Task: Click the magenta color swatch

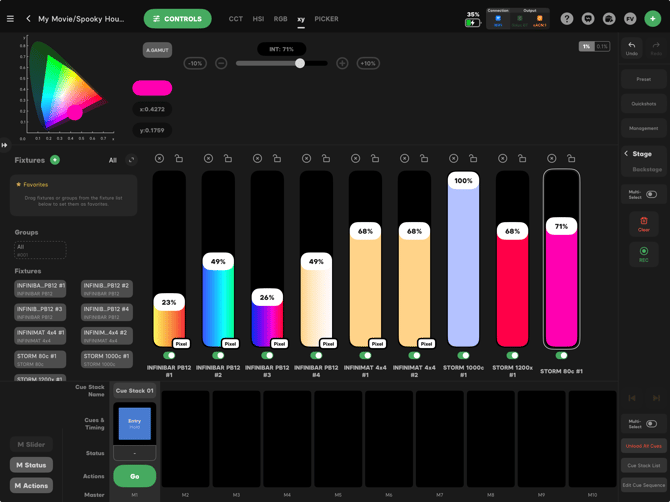Action: pyautogui.click(x=152, y=88)
